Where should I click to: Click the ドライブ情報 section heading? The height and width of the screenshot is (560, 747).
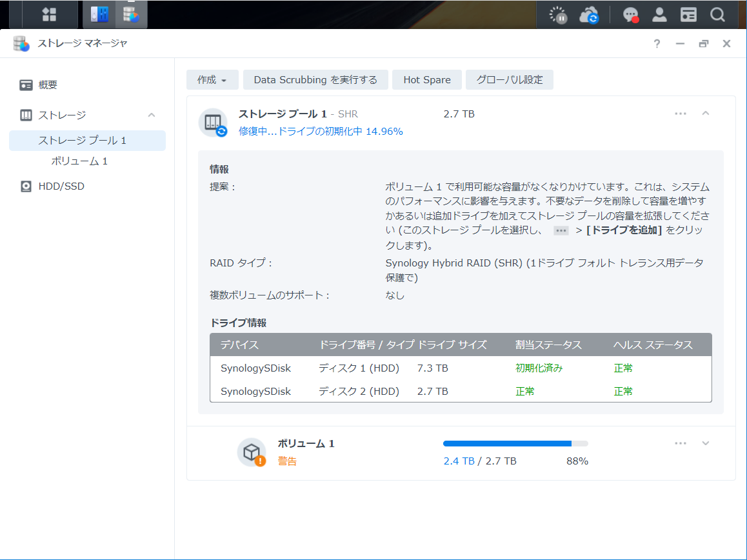coord(238,323)
